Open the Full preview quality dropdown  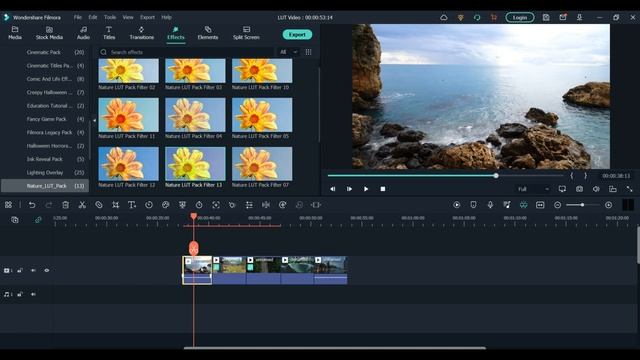533,189
